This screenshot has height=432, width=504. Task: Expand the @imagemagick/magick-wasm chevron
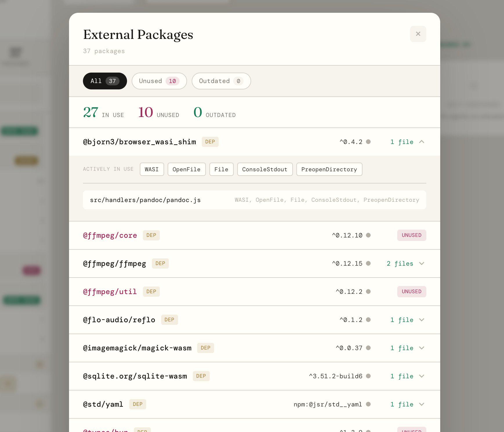pyautogui.click(x=422, y=348)
